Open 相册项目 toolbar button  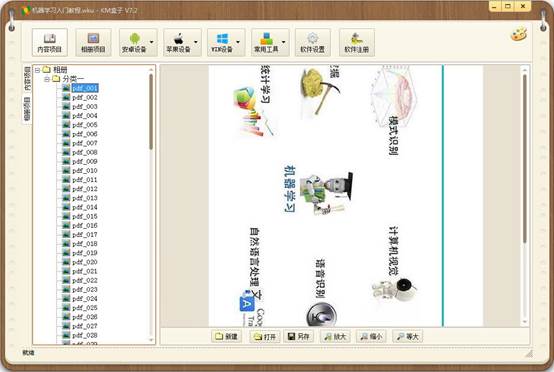[x=93, y=42]
